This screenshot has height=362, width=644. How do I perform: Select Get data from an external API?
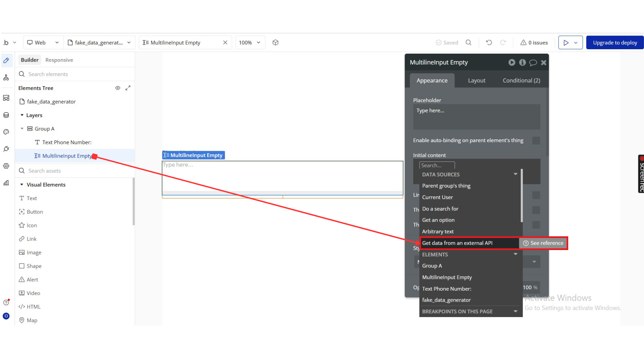click(457, 243)
